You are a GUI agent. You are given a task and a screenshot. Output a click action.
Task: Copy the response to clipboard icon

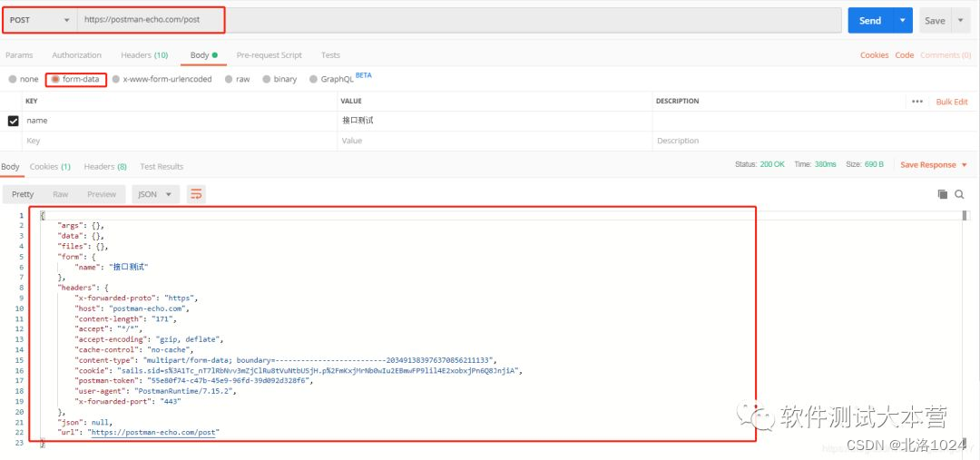point(943,194)
